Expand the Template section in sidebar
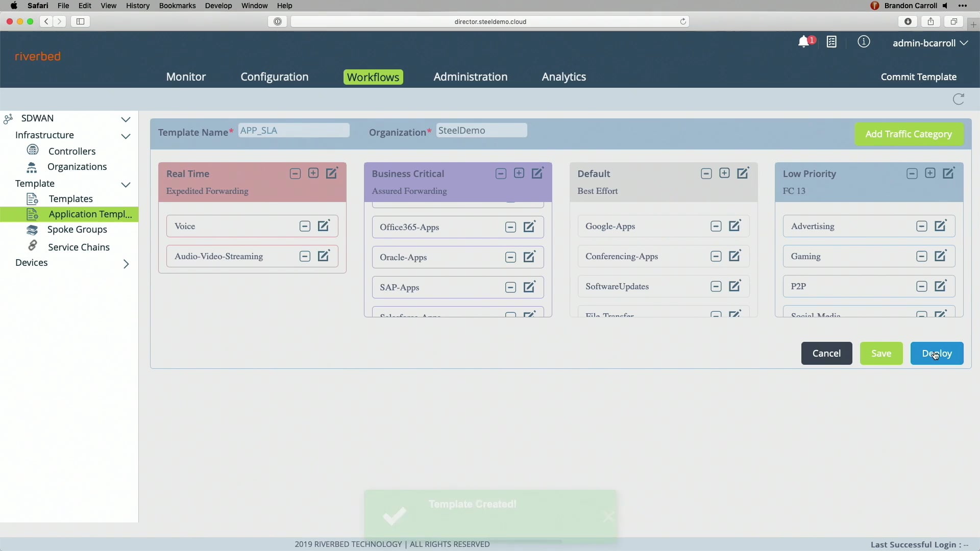The image size is (980, 551). coord(125,183)
